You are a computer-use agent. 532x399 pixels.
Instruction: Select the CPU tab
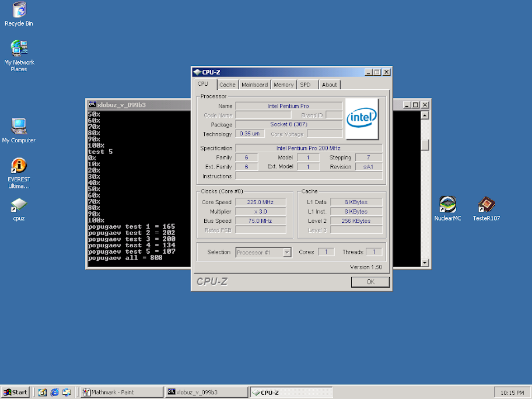(205, 84)
